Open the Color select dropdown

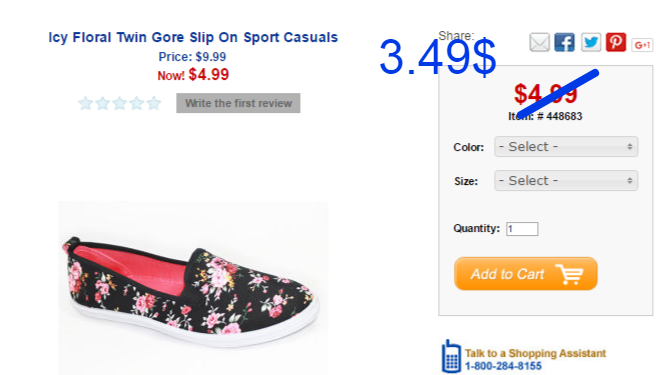(566, 146)
